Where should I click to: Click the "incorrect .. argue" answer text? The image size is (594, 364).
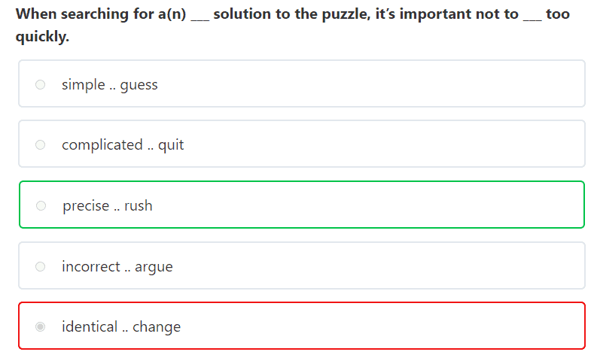(117, 266)
